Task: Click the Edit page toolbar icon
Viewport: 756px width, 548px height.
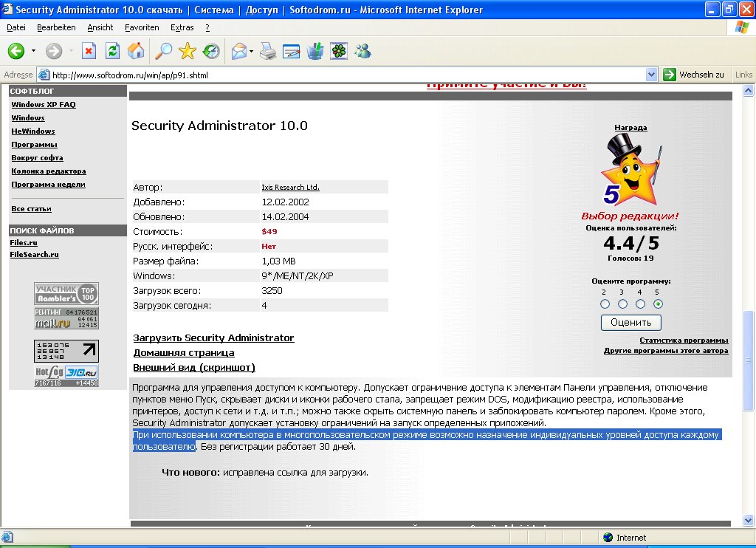Action: coord(291,51)
